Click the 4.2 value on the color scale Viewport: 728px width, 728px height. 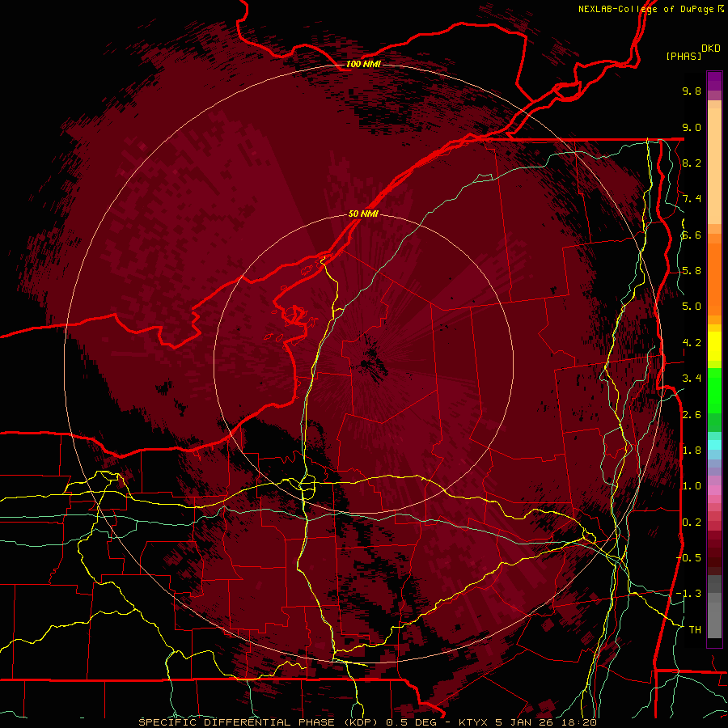[692, 343]
